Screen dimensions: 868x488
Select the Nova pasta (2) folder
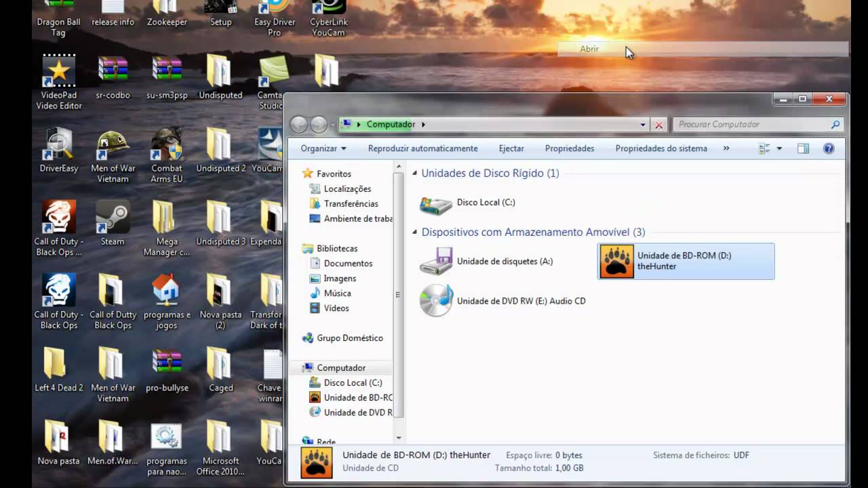(221, 302)
